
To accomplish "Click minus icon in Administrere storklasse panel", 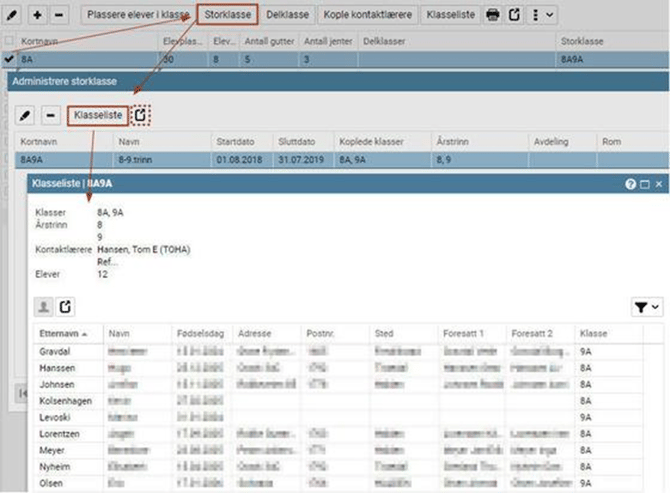I will point(50,116).
